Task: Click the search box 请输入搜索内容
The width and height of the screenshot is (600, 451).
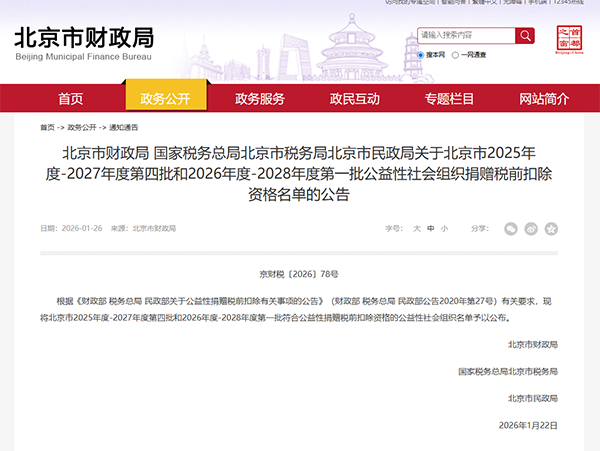Action: pos(465,36)
